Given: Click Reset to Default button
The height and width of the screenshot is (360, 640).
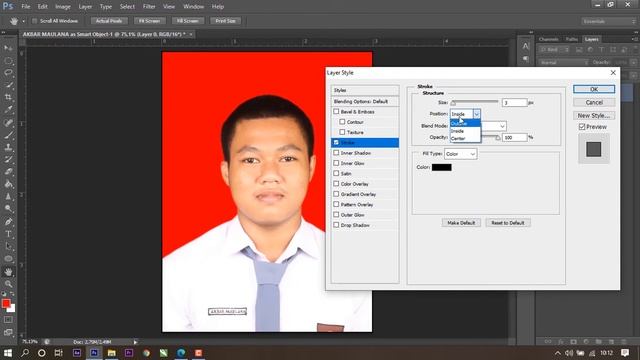Looking at the screenshot, I should [x=508, y=223].
